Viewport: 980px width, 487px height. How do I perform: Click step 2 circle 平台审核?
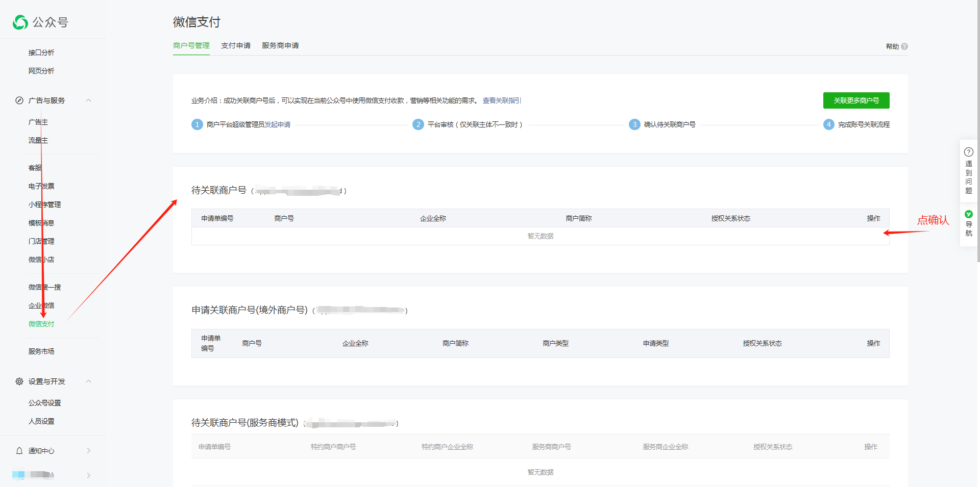[x=418, y=124]
